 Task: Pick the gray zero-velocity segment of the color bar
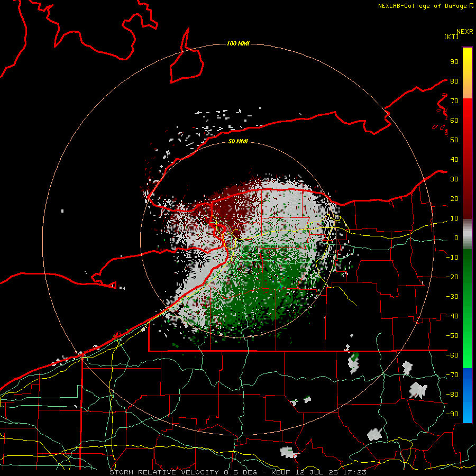pos(467,234)
